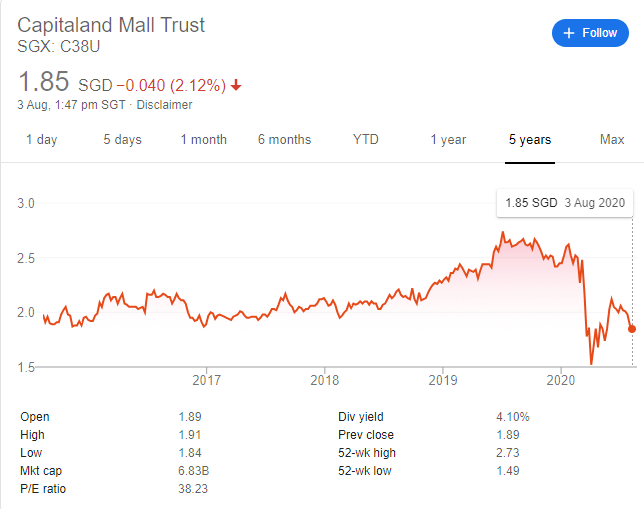Click the 2019 peak of price line
Viewport: 644px width, 509px height.
coord(502,233)
